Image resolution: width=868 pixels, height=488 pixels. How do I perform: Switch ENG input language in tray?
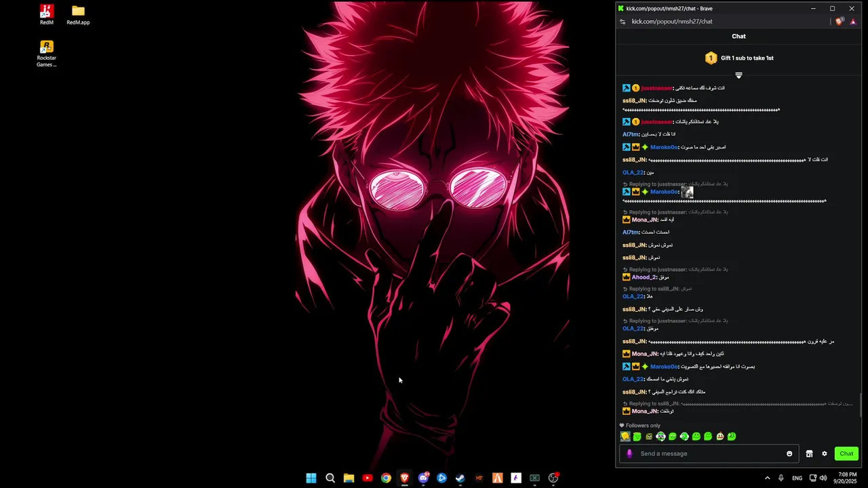tap(797, 478)
